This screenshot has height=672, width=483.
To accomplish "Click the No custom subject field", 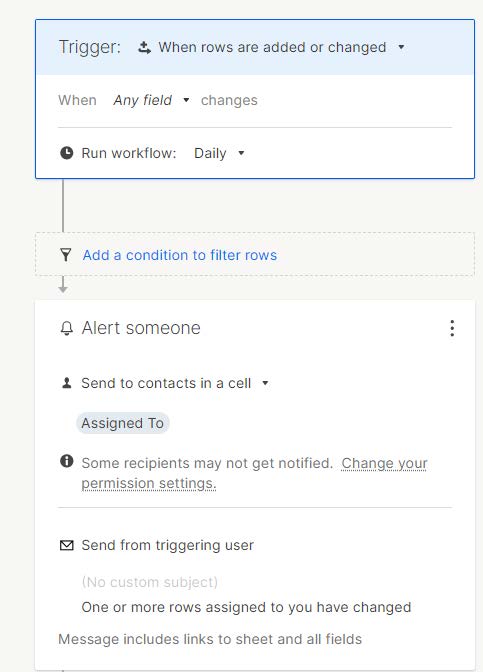I will 150,582.
